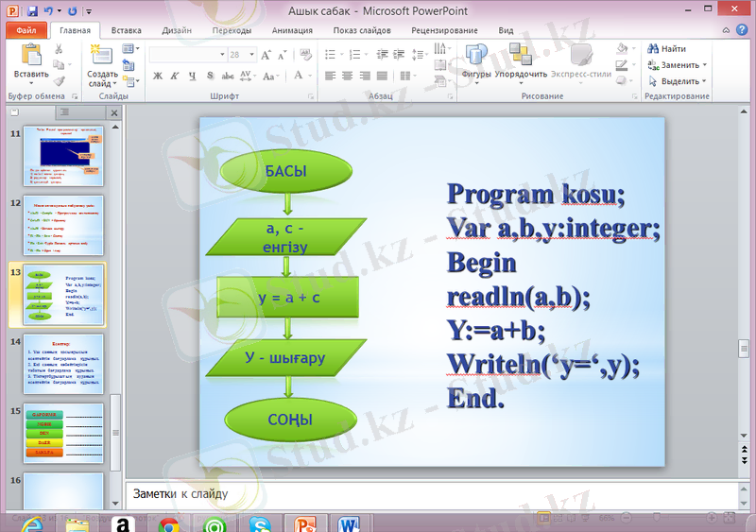Open the Фигуры shapes gallery
The image size is (756, 532).
[476, 57]
